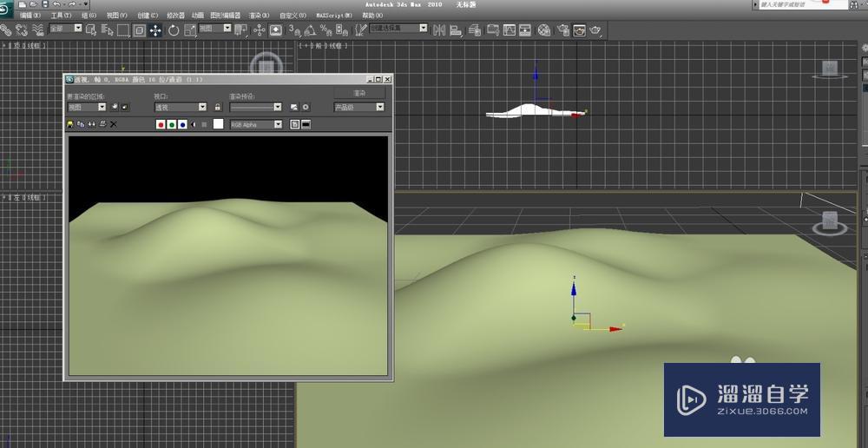Screen dimensions: 868x448
Task: Open the Select by Name list
Action: pos(108,30)
